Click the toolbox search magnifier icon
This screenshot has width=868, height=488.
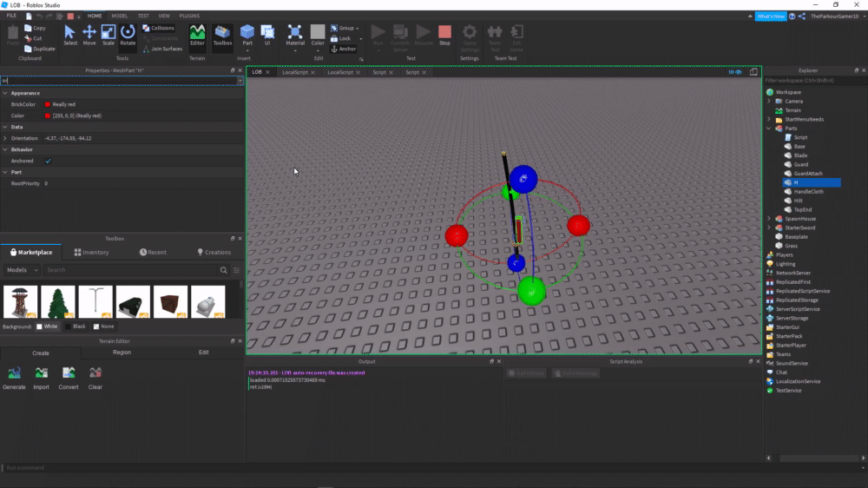pyautogui.click(x=224, y=270)
